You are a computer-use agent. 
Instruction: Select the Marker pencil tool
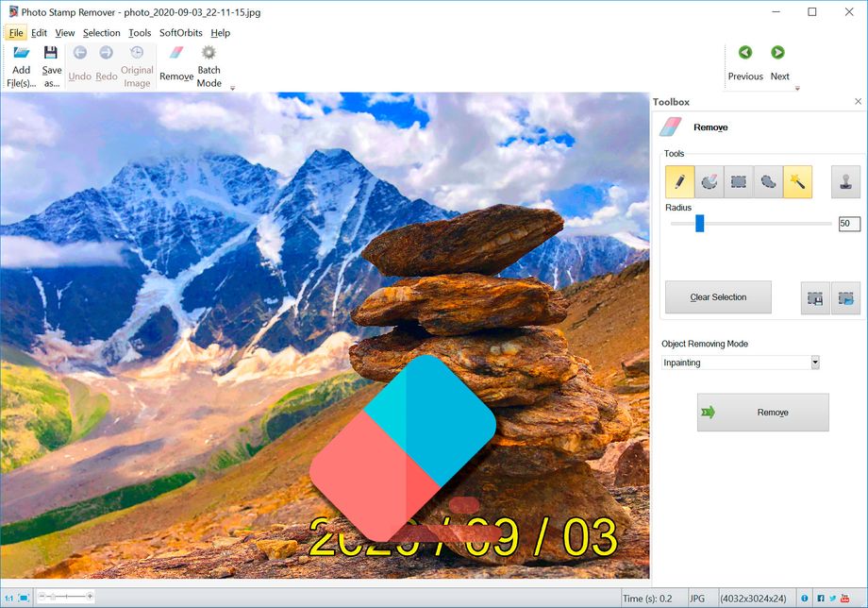680,182
